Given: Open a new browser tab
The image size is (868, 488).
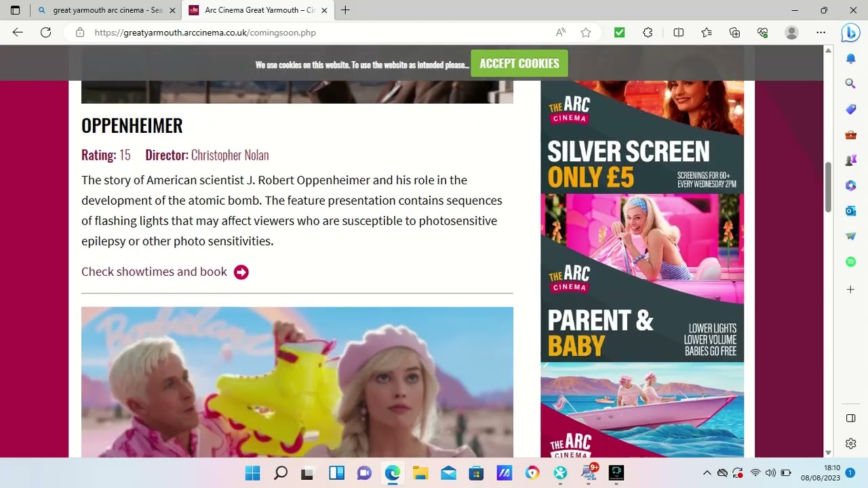Looking at the screenshot, I should (x=345, y=10).
